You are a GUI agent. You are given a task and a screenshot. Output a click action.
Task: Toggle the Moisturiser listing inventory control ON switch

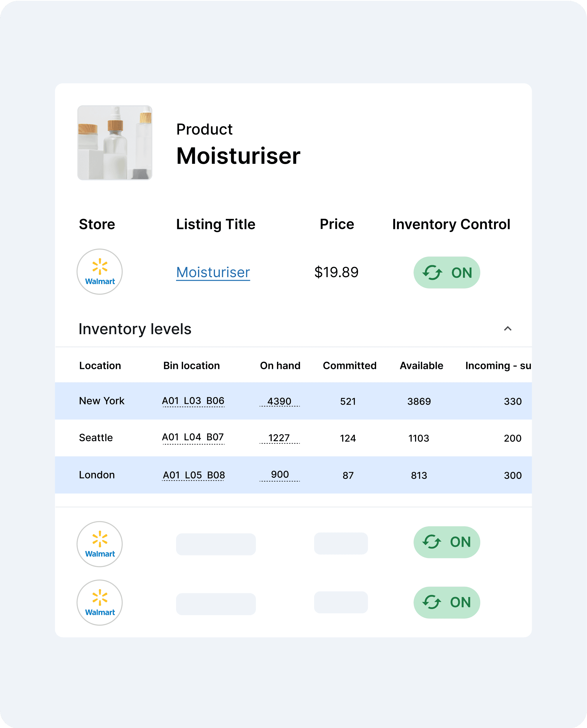(x=446, y=272)
